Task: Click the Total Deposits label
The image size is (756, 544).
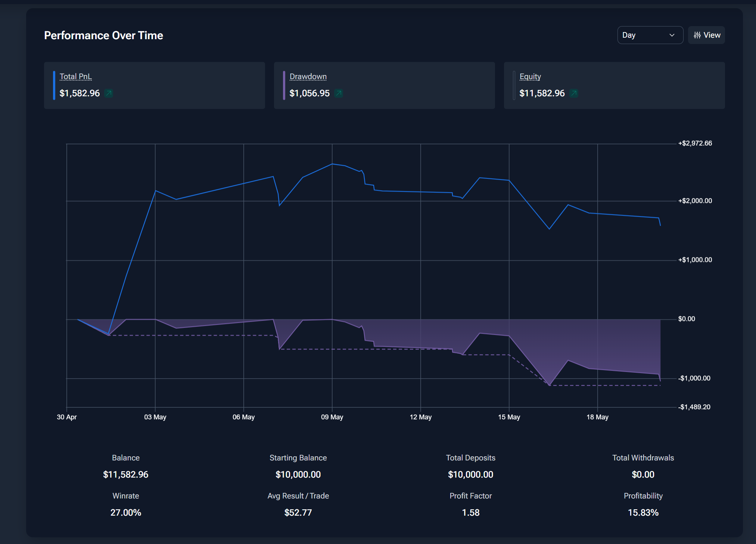Action: (471, 458)
